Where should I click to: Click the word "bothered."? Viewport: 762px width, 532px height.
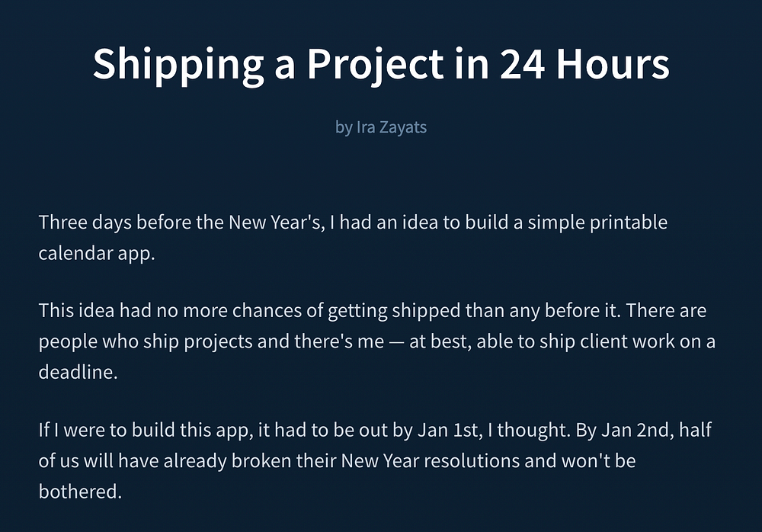80,490
